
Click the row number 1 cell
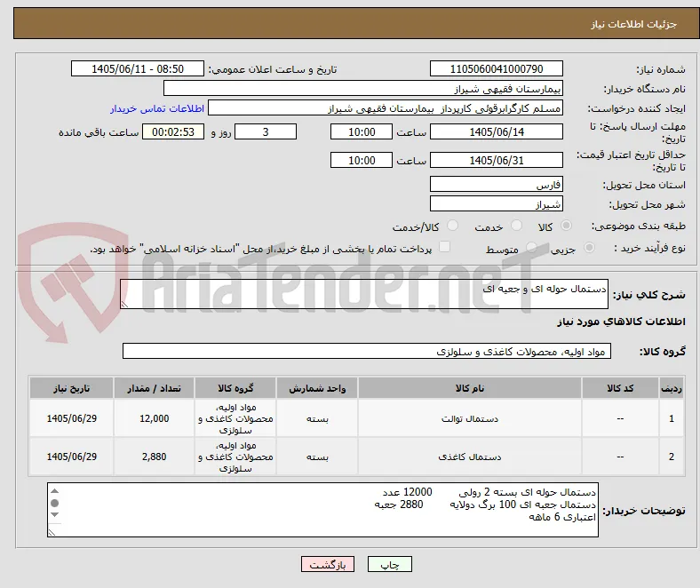click(x=672, y=418)
